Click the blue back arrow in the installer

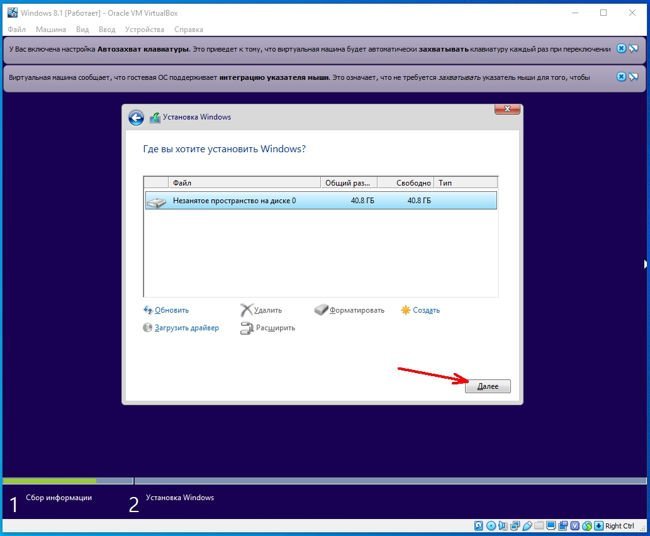point(136,118)
